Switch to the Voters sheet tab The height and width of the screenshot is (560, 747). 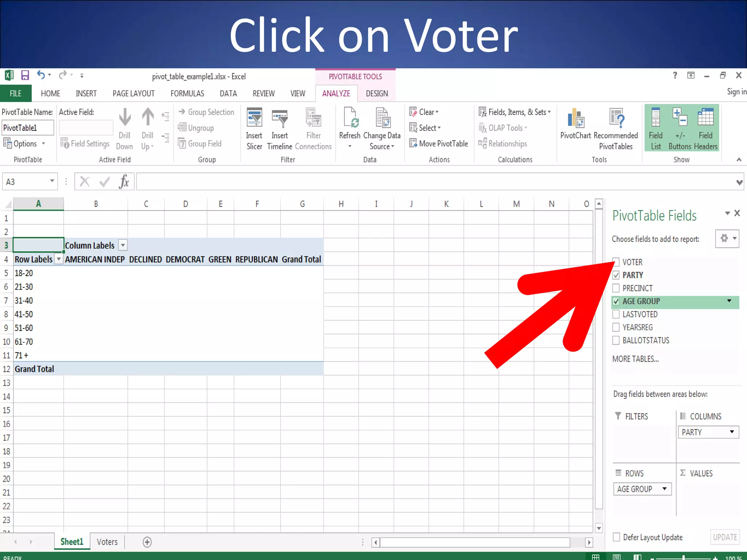[x=107, y=542]
